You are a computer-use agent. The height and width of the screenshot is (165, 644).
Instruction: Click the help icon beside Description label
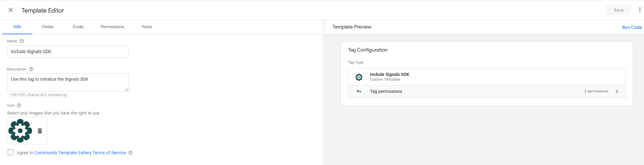coord(31,69)
